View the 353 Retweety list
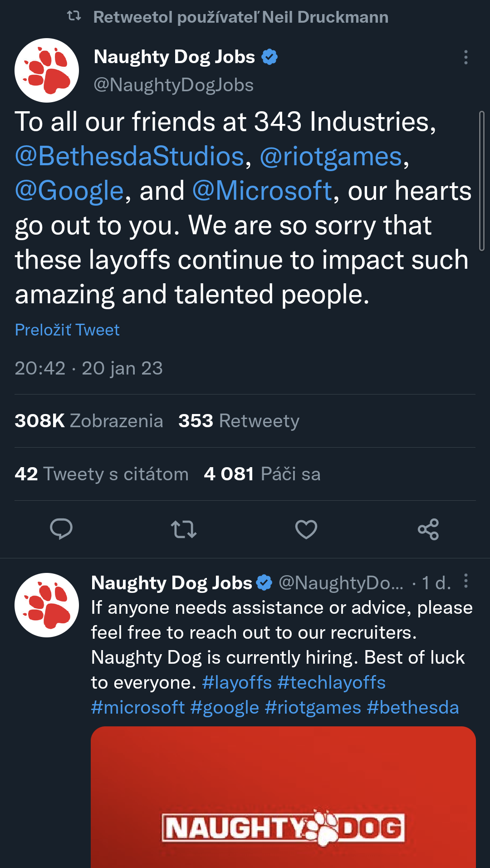The height and width of the screenshot is (868, 490). tap(239, 421)
